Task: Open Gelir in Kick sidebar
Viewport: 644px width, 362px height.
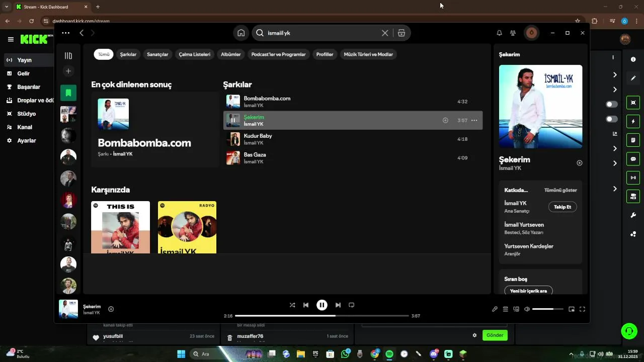Action: click(x=24, y=73)
